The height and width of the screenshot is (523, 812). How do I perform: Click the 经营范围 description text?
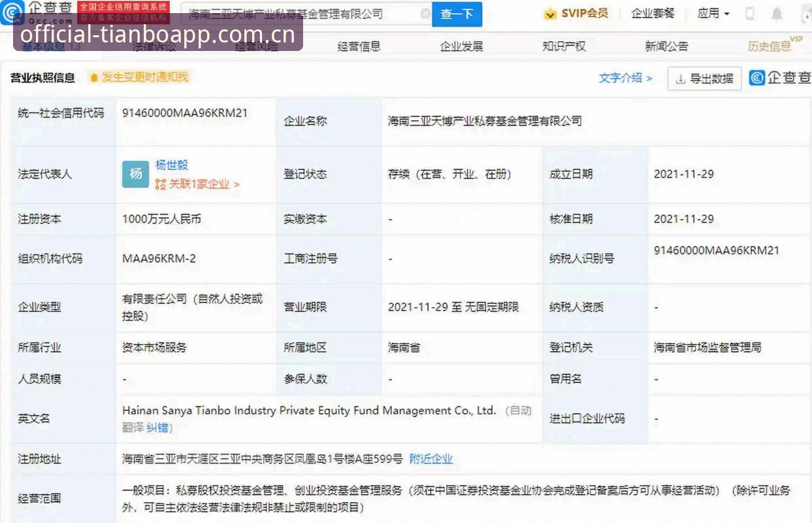456,498
